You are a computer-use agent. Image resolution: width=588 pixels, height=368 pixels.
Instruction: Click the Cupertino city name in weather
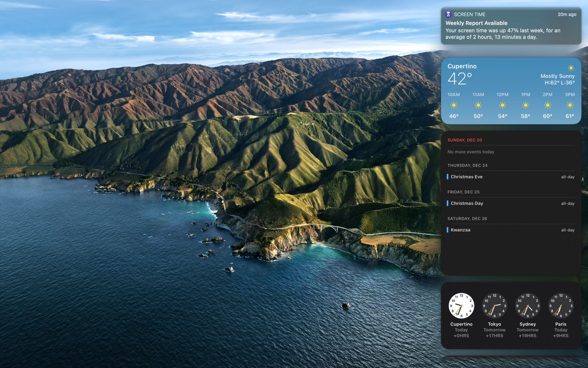click(462, 66)
